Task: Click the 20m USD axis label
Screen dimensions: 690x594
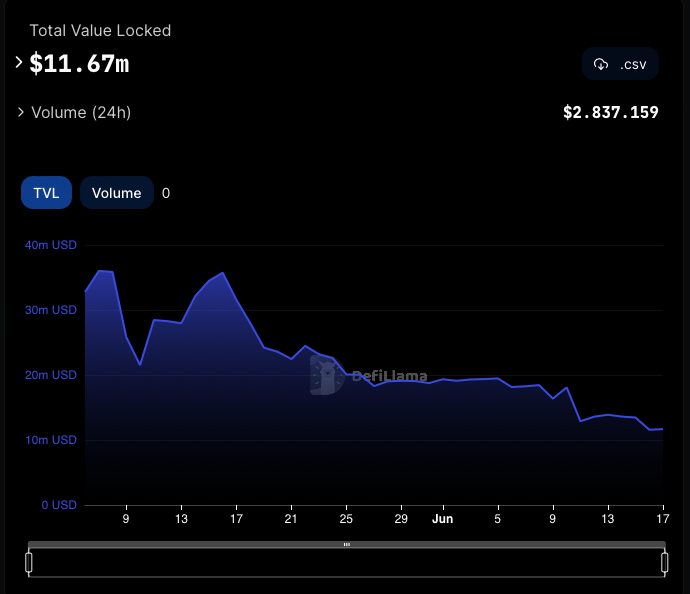Action: [x=51, y=375]
